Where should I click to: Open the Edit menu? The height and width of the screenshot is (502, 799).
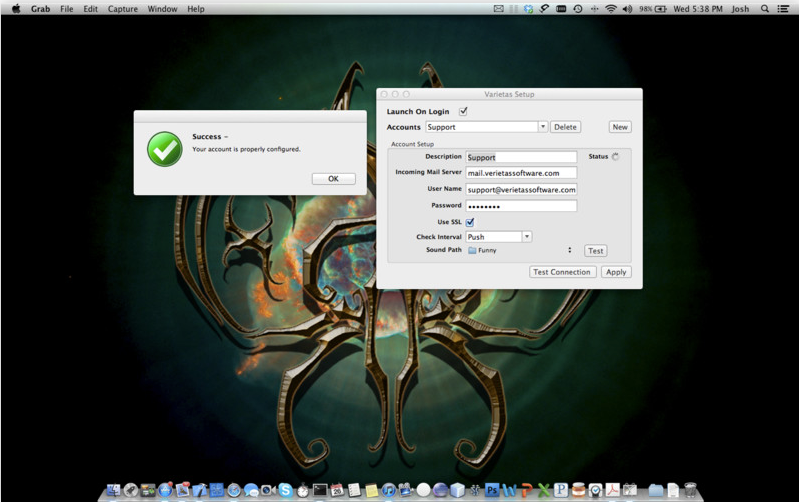(x=91, y=9)
